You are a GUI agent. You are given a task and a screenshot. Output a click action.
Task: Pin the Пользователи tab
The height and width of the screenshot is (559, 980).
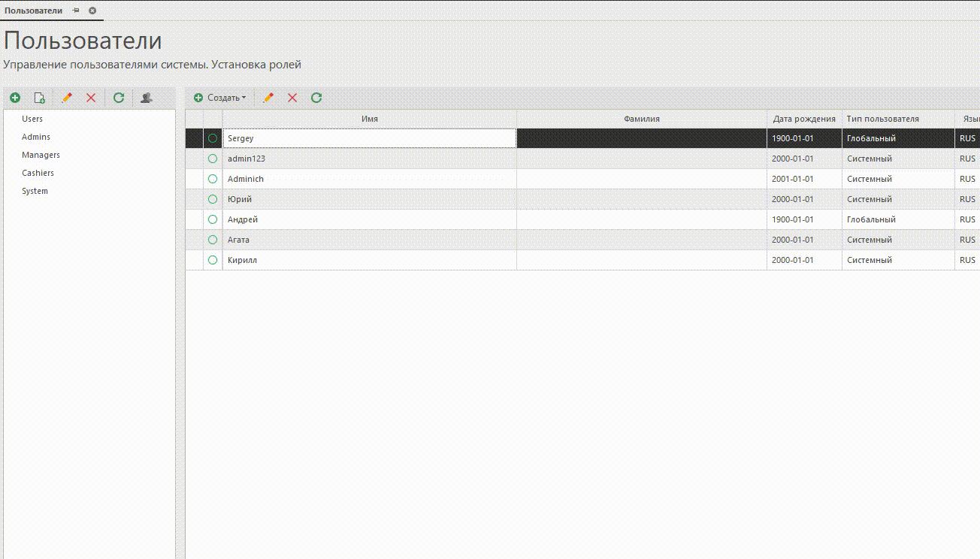76,11
